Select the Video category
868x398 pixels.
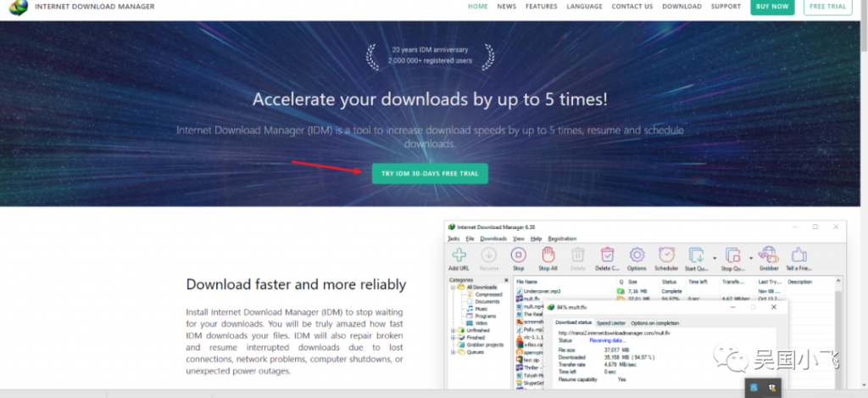(x=481, y=323)
